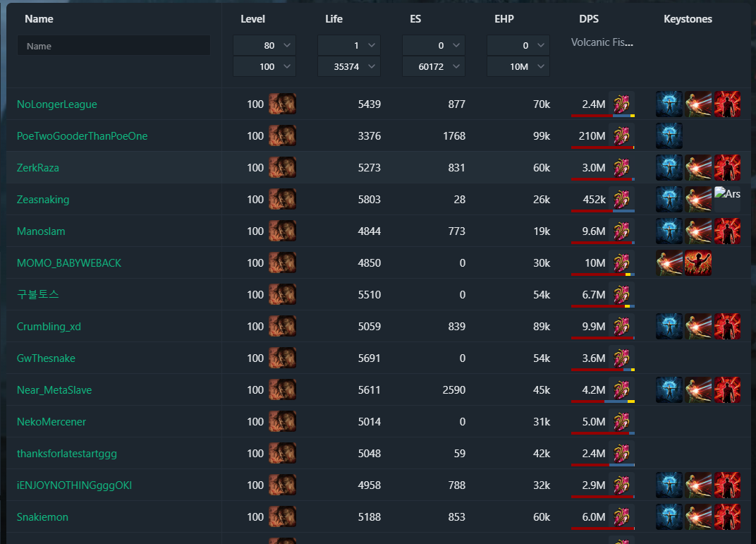Click Crumbling_xd's 89k EHP value

[542, 327]
